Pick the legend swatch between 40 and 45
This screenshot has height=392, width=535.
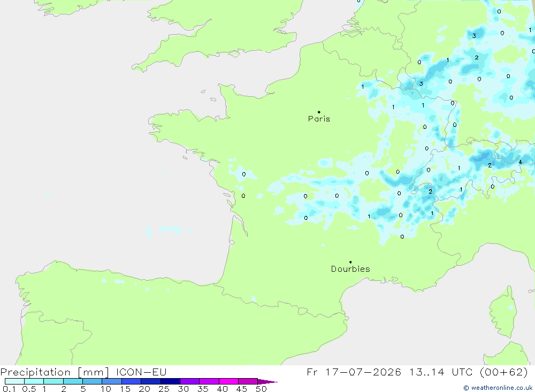pyautogui.click(x=228, y=381)
